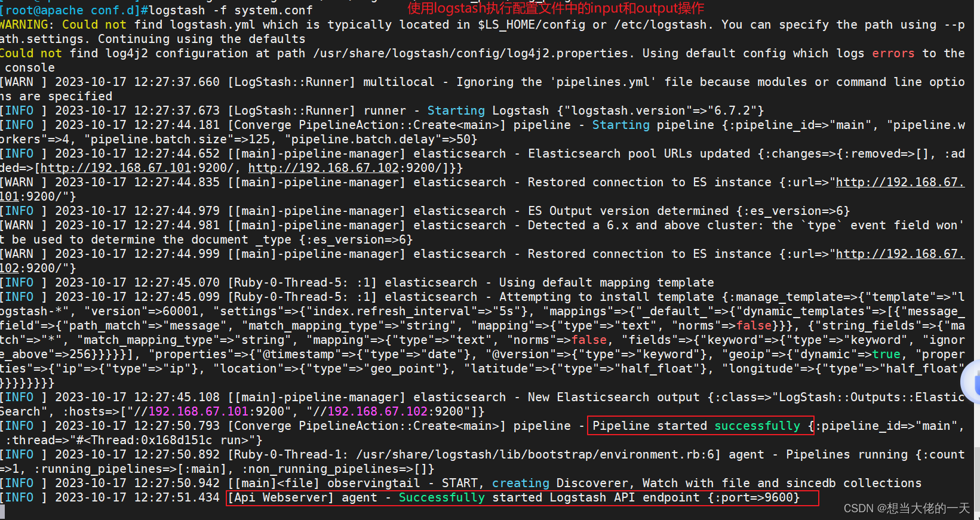
Task: Click the '[Api Webserver]' label
Action: (281, 497)
